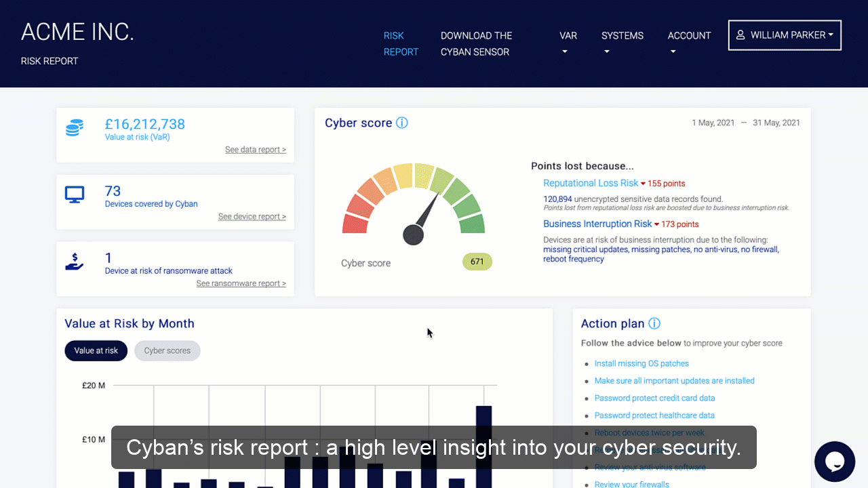The height and width of the screenshot is (488, 868).
Task: Click Install missing OS patches link
Action: [642, 363]
